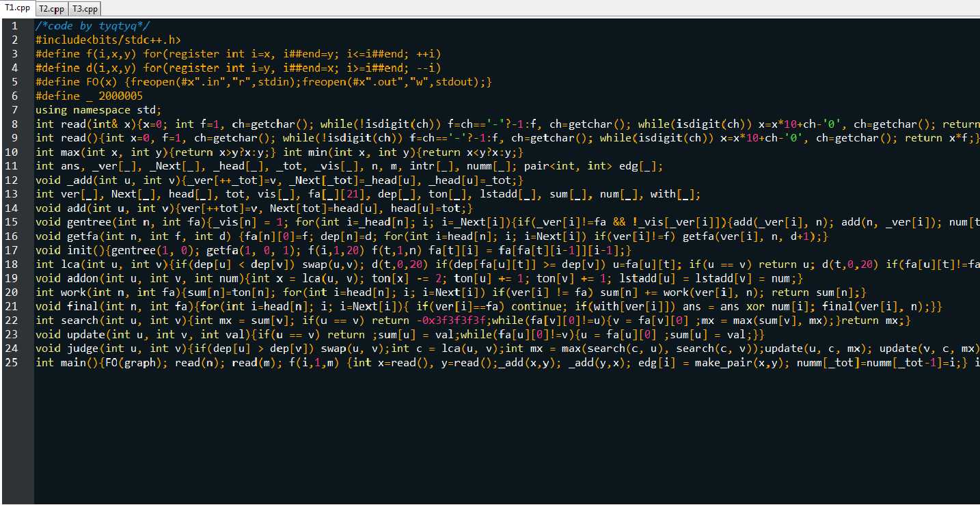This screenshot has width=980, height=505.
Task: Click the "void getfa(int n, int f, int d)" line
Action: point(431,236)
